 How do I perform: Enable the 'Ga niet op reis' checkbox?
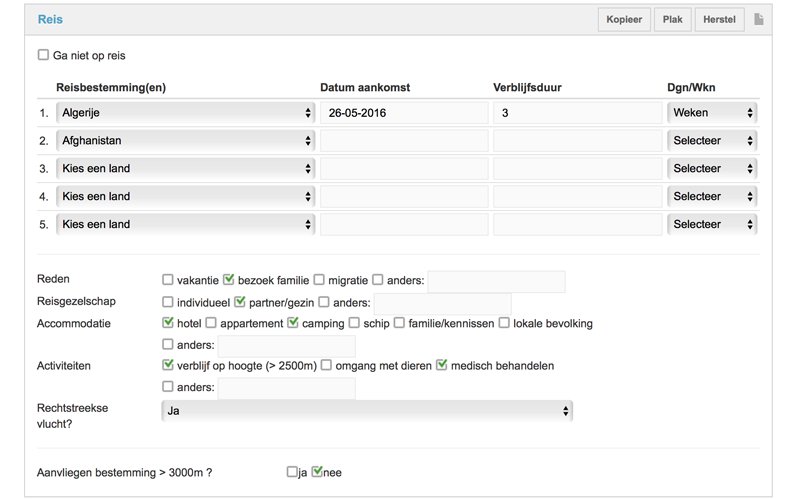pos(43,56)
